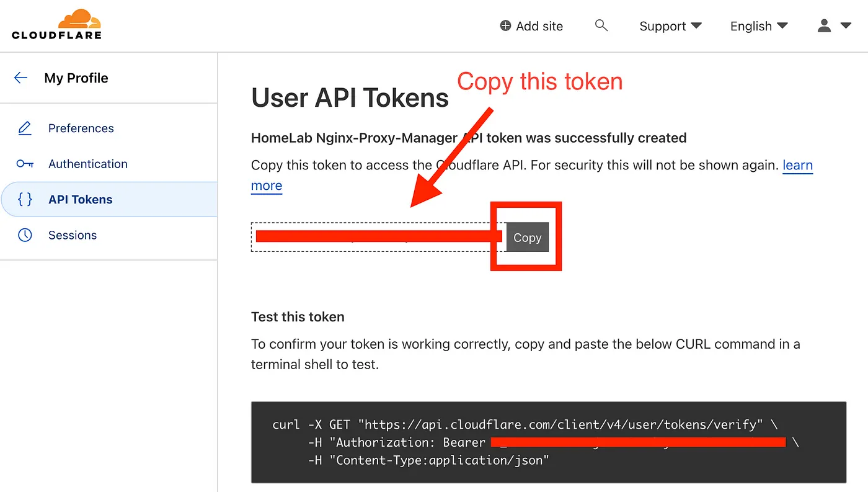Click the Sessions clock icon
This screenshot has height=492, width=868.
(25, 235)
